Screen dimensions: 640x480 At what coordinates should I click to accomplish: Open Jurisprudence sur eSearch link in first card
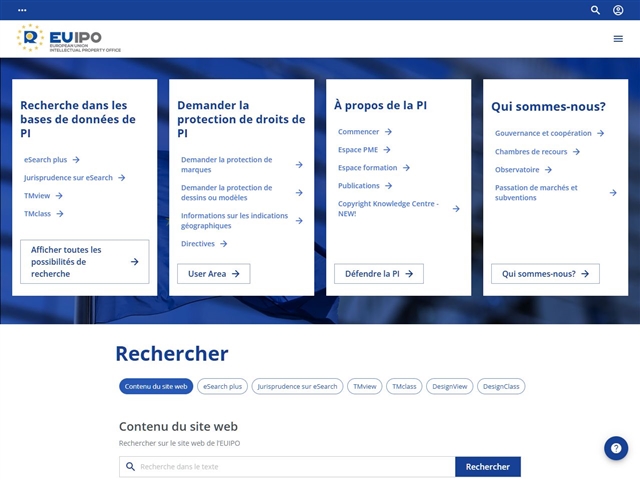coord(68,178)
